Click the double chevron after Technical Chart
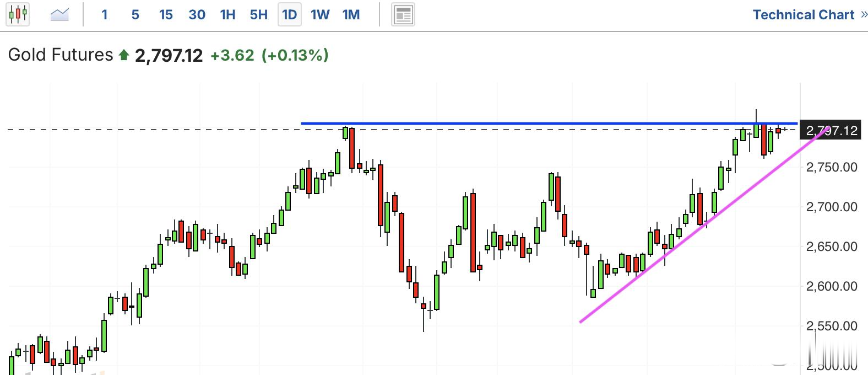 click(864, 15)
